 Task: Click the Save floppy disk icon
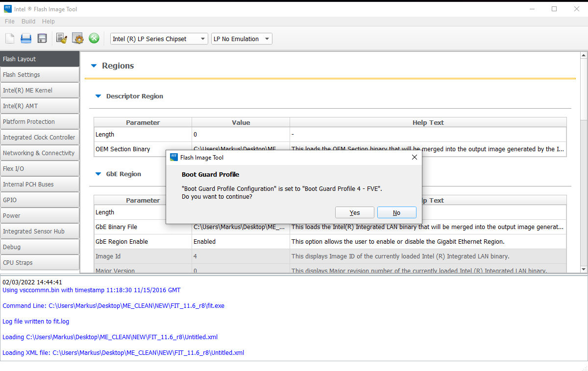coord(42,39)
